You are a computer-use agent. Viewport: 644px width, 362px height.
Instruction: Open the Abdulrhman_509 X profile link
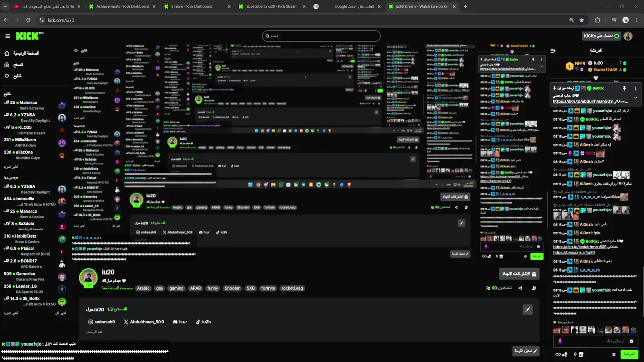[143, 322]
